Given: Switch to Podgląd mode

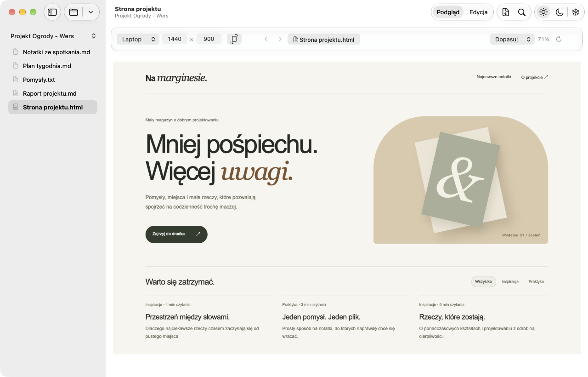Looking at the screenshot, I should (448, 12).
